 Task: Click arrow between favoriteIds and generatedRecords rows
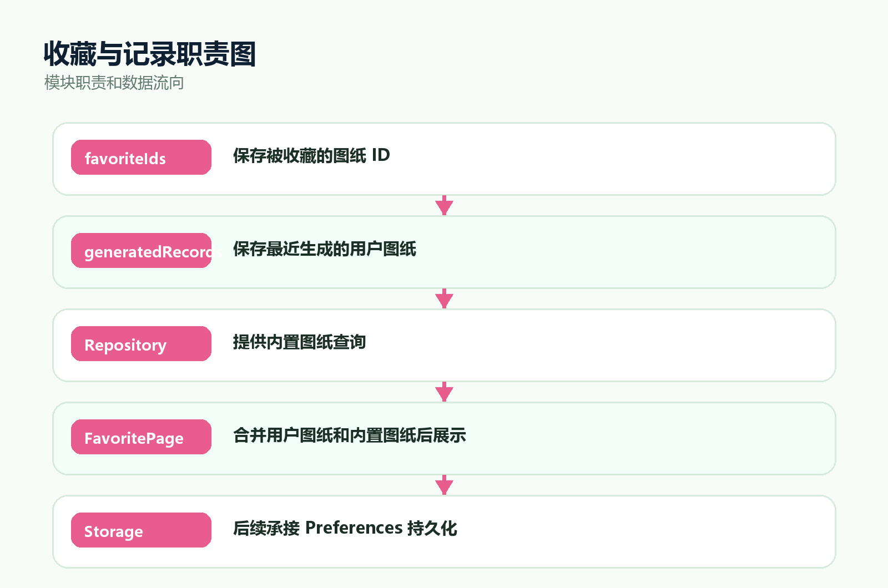pos(444,205)
